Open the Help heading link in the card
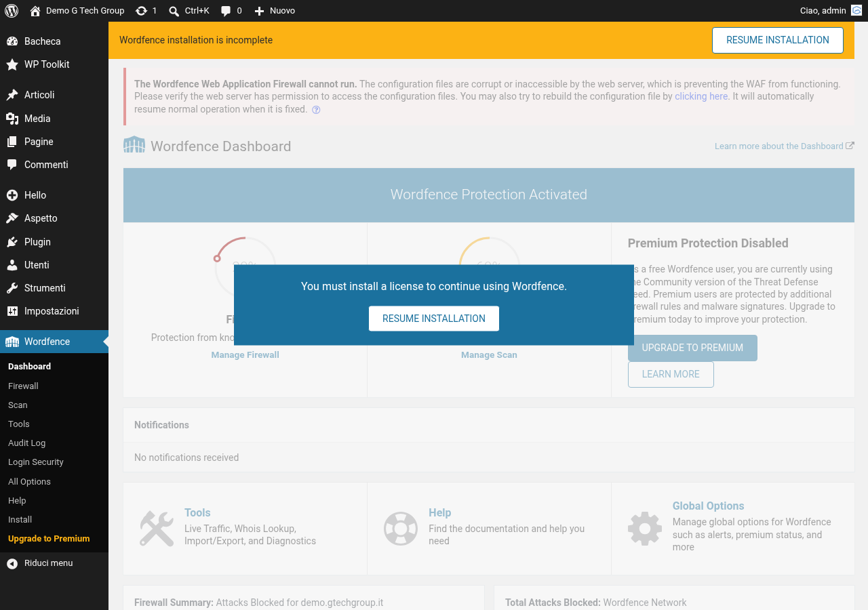Viewport: 868px width, 610px height. click(x=439, y=512)
